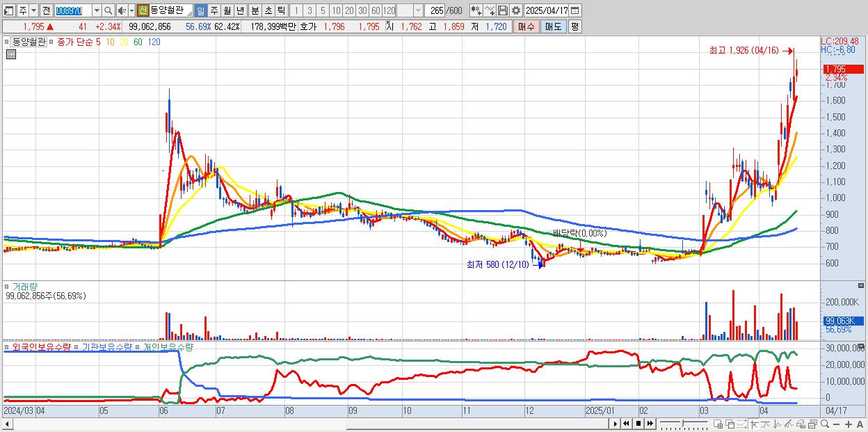Open the calendar date picker icon

(574, 10)
